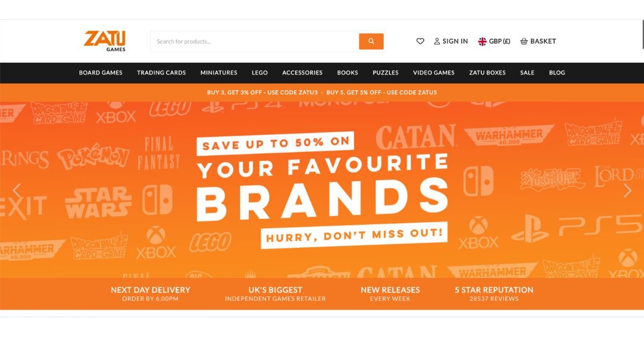The width and height of the screenshot is (644, 337).
Task: Select the Zatu Boxes menu item
Action: pos(487,72)
